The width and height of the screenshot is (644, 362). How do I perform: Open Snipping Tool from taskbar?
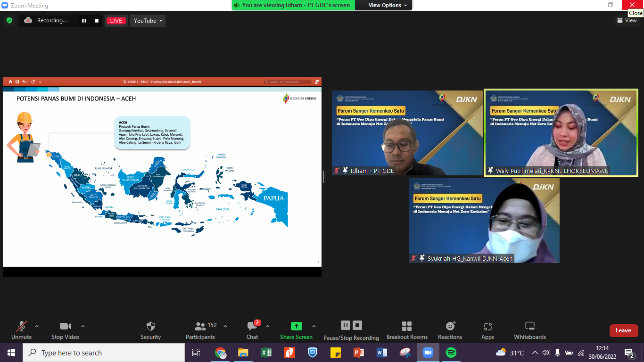[x=405, y=353]
